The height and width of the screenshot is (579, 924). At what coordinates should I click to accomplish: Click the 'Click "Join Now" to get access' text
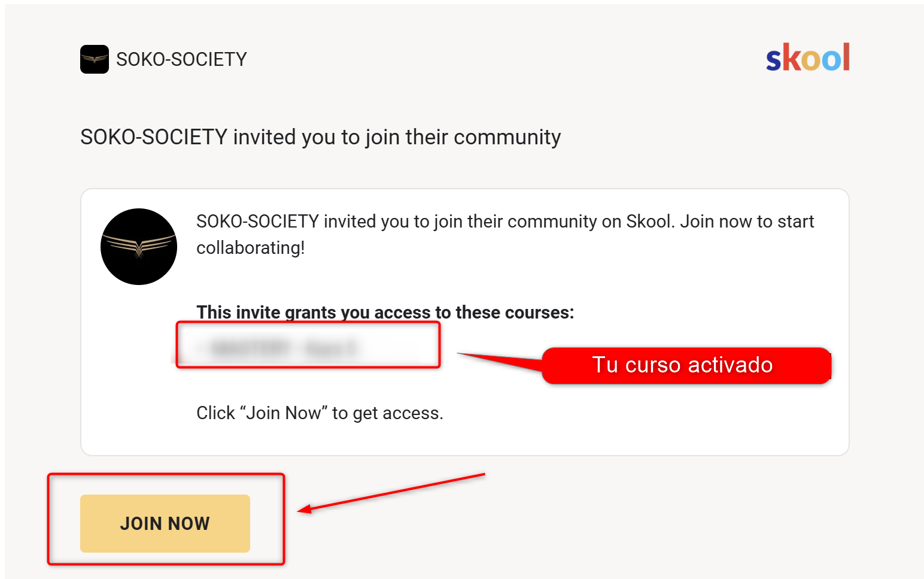click(x=320, y=413)
